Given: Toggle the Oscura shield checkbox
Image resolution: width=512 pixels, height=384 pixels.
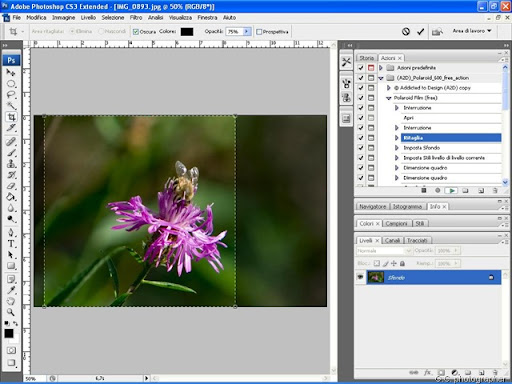Looking at the screenshot, I should [x=136, y=32].
